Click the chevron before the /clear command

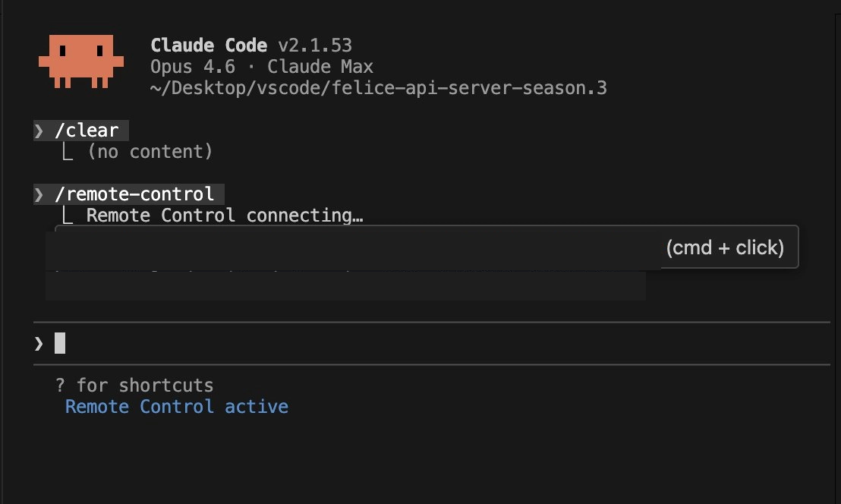39,131
